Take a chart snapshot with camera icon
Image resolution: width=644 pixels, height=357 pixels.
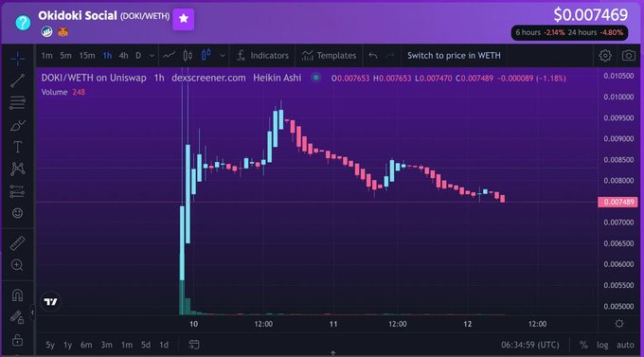click(x=629, y=56)
